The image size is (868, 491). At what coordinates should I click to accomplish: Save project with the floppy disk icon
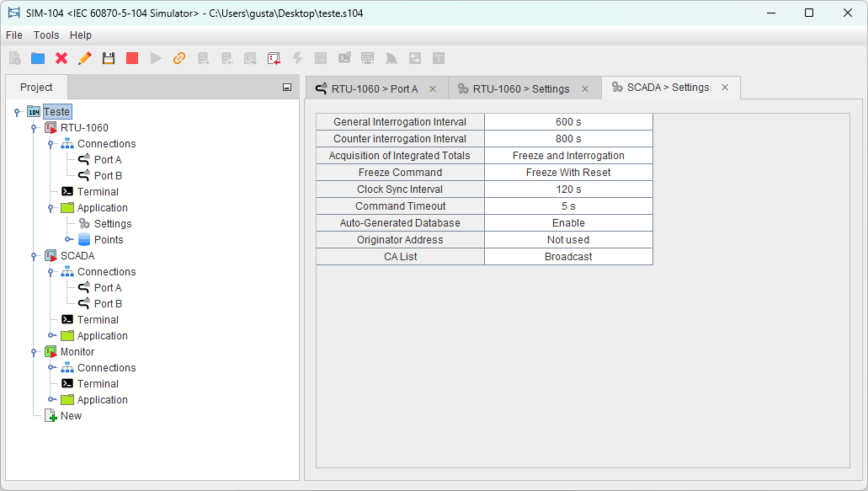tap(109, 58)
